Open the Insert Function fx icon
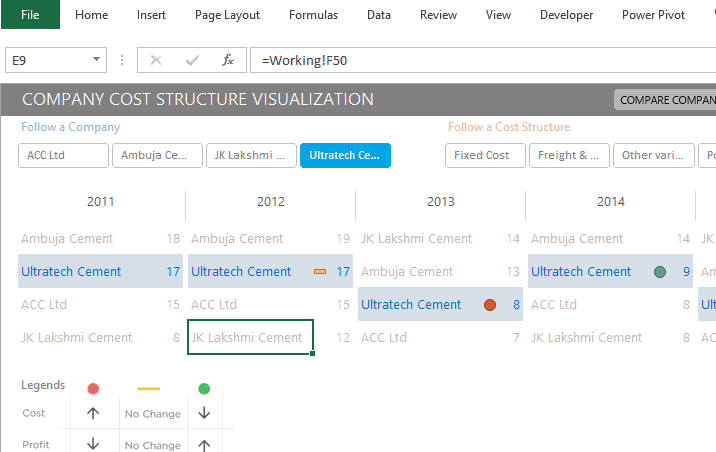The width and height of the screenshot is (716, 452). click(228, 60)
